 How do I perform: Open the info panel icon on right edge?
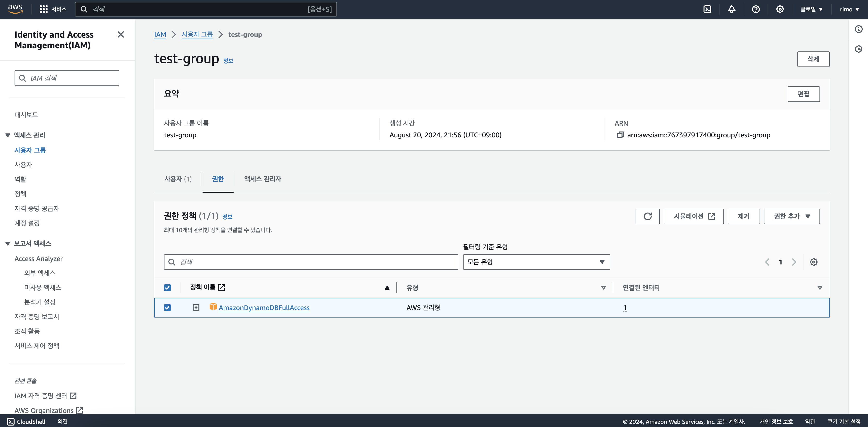click(x=859, y=29)
